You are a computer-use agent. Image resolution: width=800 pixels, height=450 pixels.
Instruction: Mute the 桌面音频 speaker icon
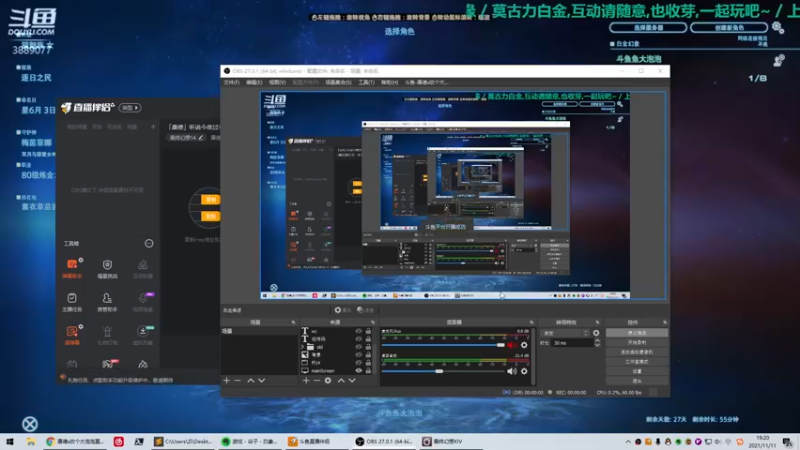[x=512, y=371]
